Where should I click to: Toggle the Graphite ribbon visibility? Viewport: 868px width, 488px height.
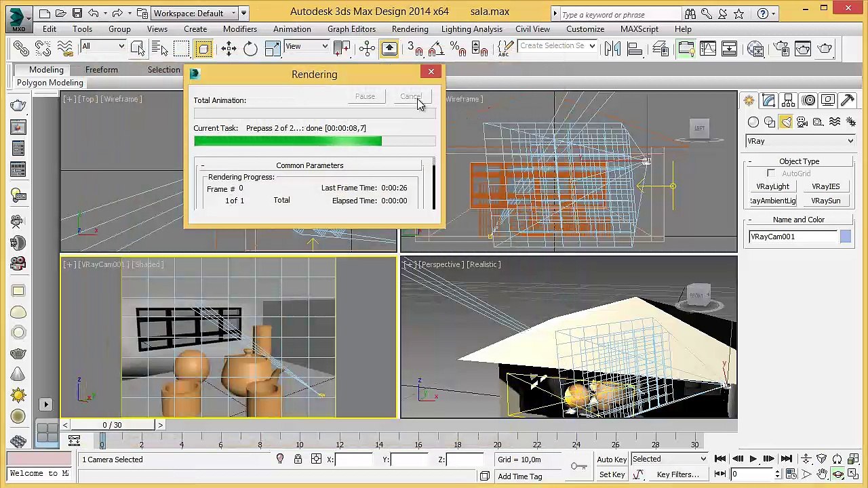(686, 48)
